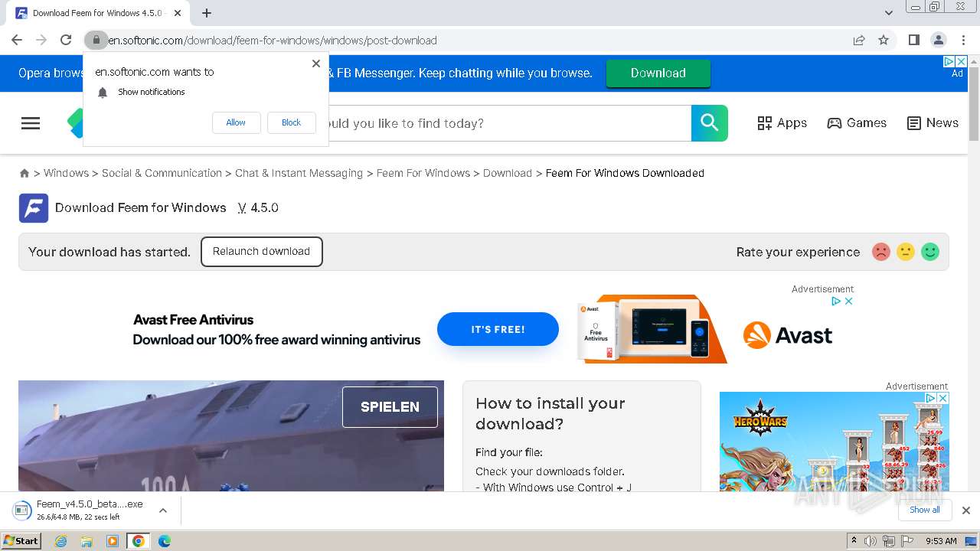Click the Feem app logo icon

34,208
